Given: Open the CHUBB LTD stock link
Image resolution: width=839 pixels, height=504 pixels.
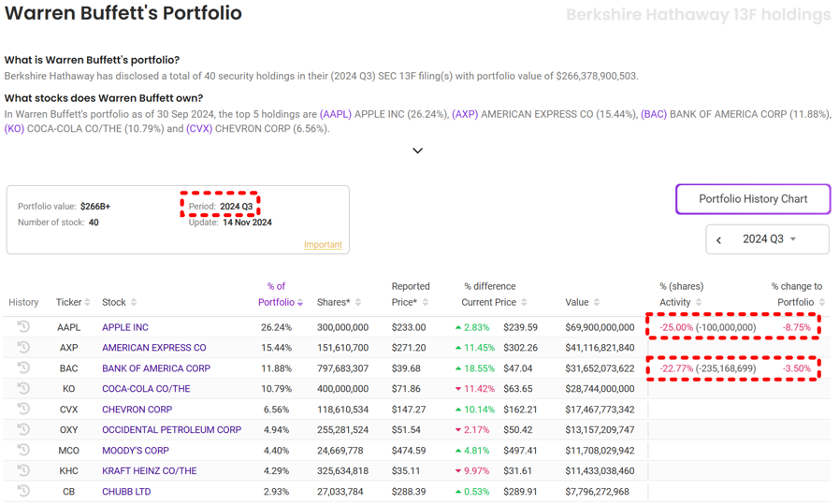Looking at the screenshot, I should coord(126,492).
